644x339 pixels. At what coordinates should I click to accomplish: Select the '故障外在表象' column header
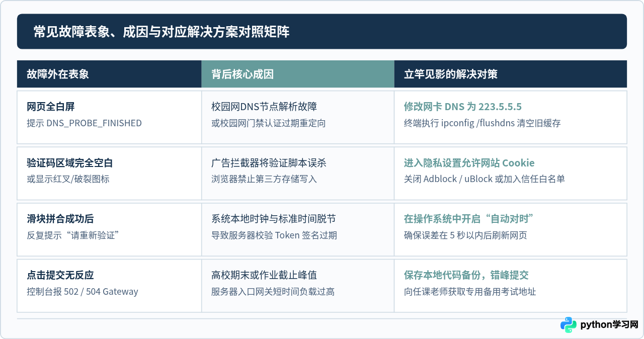point(109,74)
